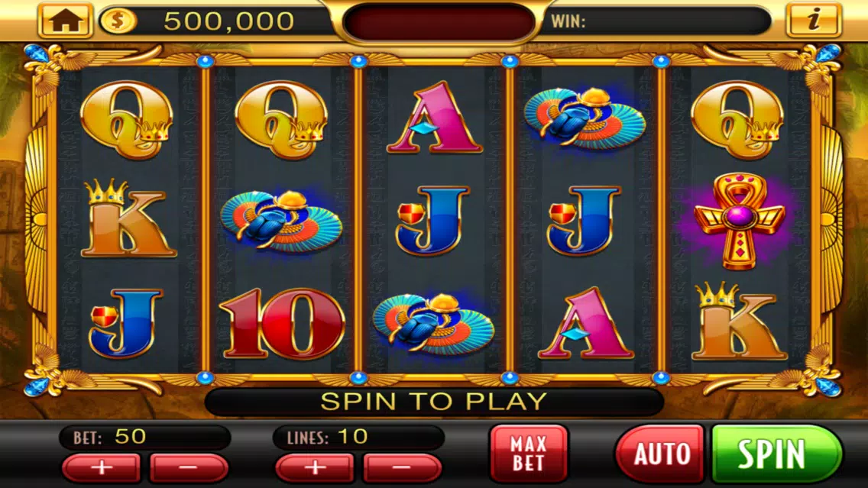This screenshot has width=868, height=488.
Task: Click the MAX BET button
Action: 529,453
